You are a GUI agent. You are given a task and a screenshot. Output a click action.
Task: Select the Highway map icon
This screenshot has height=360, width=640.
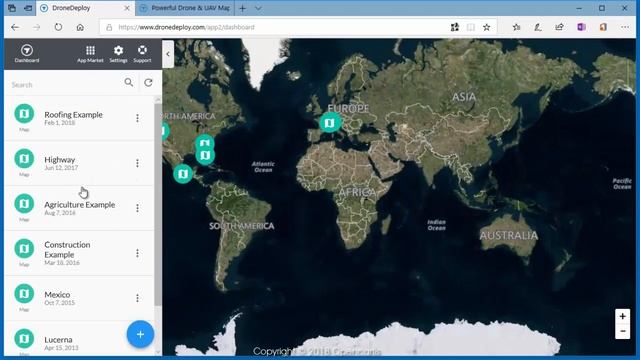coord(24,158)
